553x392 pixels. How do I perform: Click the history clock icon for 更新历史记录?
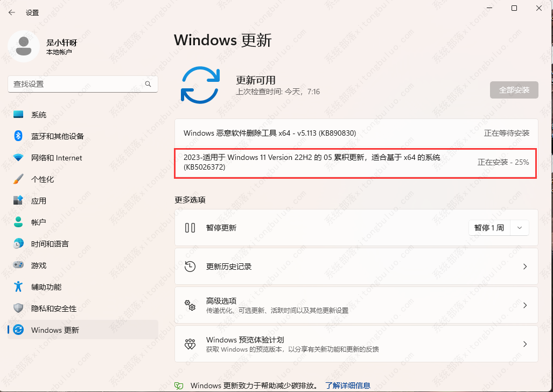[190, 267]
